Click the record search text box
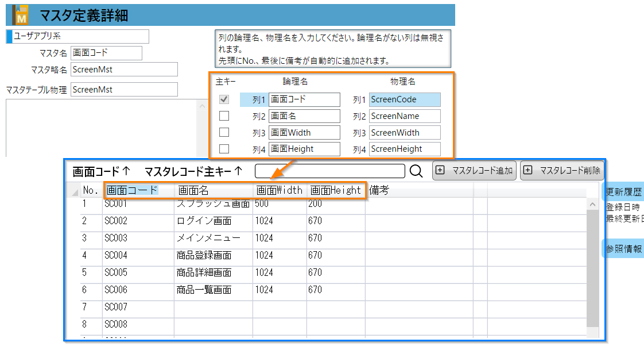 (x=330, y=171)
